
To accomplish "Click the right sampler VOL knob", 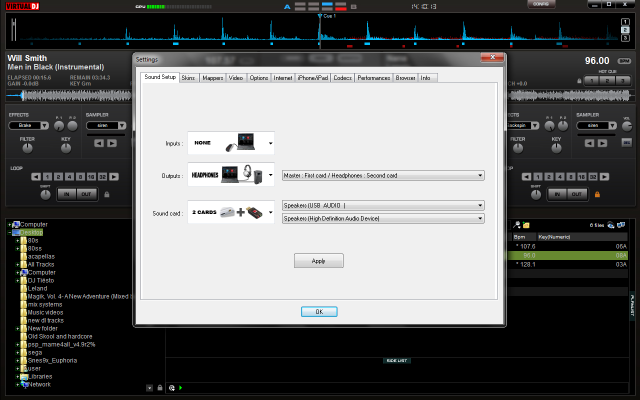I will coord(627,126).
